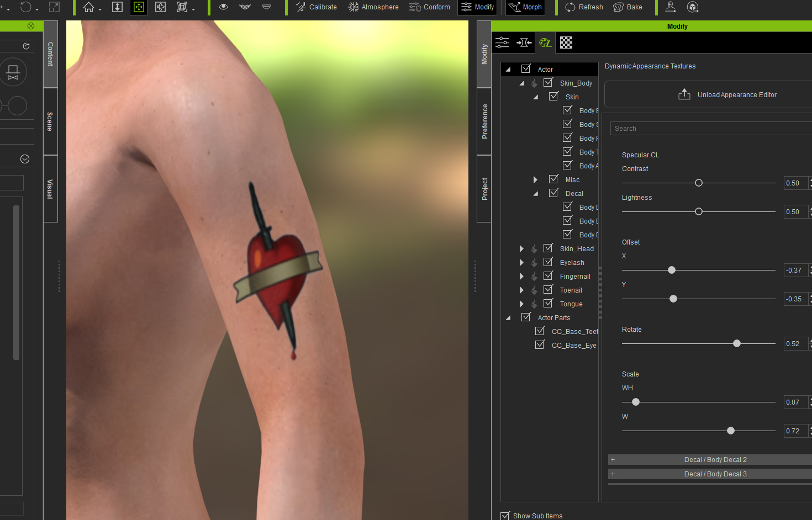The image size is (812, 520).
Task: Switch to the Content side tab
Action: [x=50, y=54]
